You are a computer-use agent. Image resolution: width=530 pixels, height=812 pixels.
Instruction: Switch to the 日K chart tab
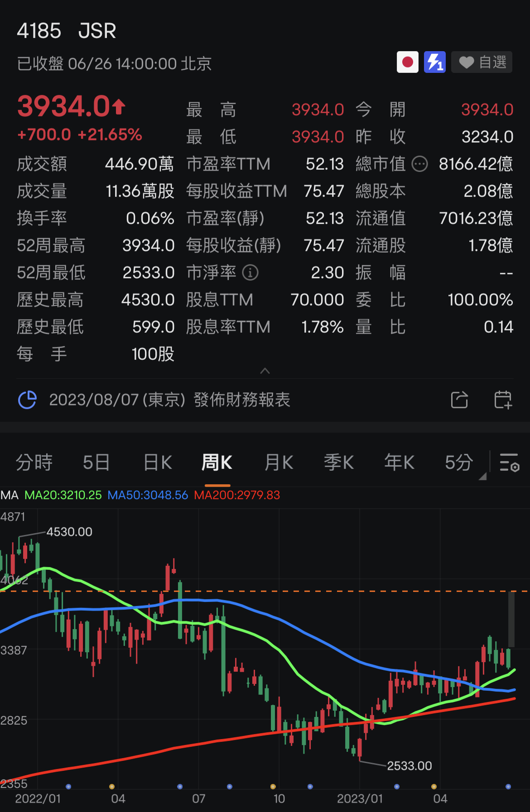(158, 463)
